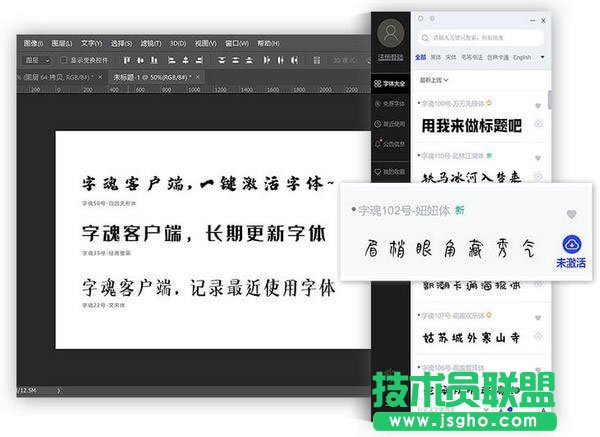600x437 pixels.
Task: Click the font list vertical scrollbar
Action: [549, 100]
